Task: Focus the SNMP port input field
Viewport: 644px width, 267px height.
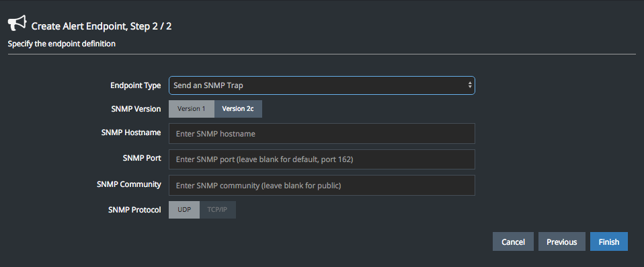Action: pyautogui.click(x=321, y=159)
